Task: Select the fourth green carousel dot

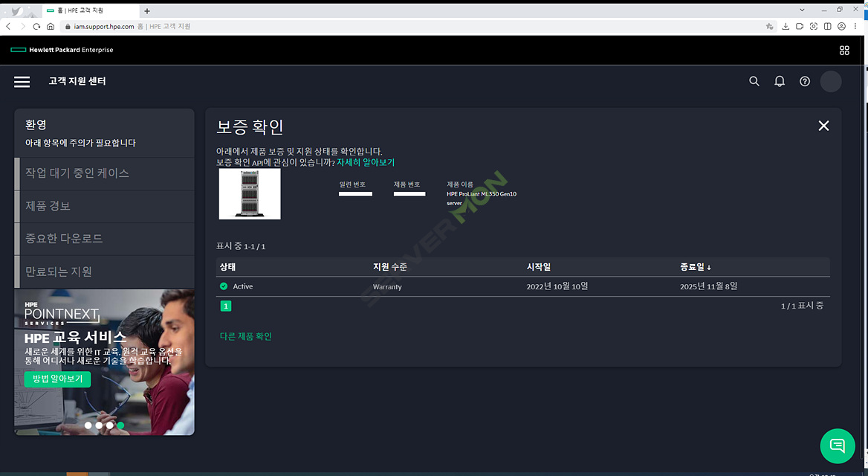Action: [120, 425]
